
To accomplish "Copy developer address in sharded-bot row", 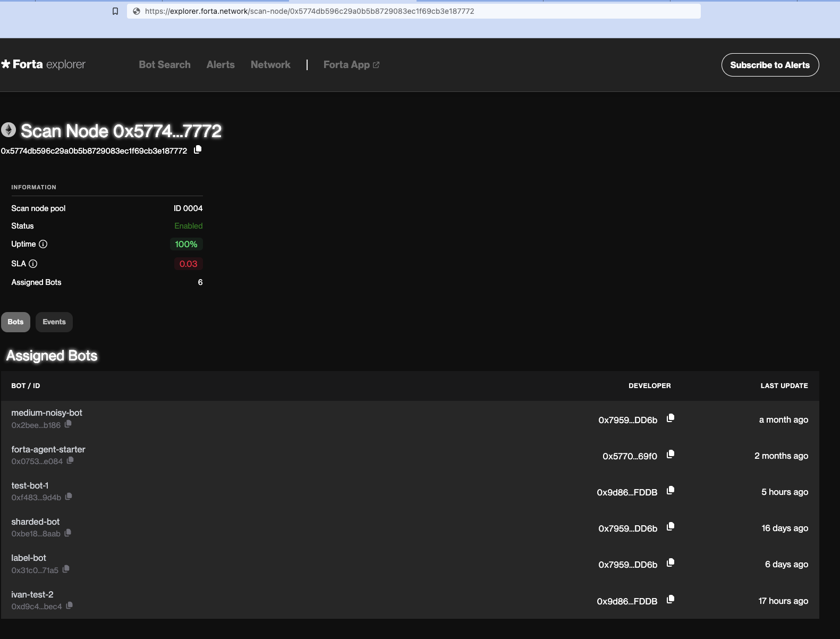I will click(x=671, y=526).
